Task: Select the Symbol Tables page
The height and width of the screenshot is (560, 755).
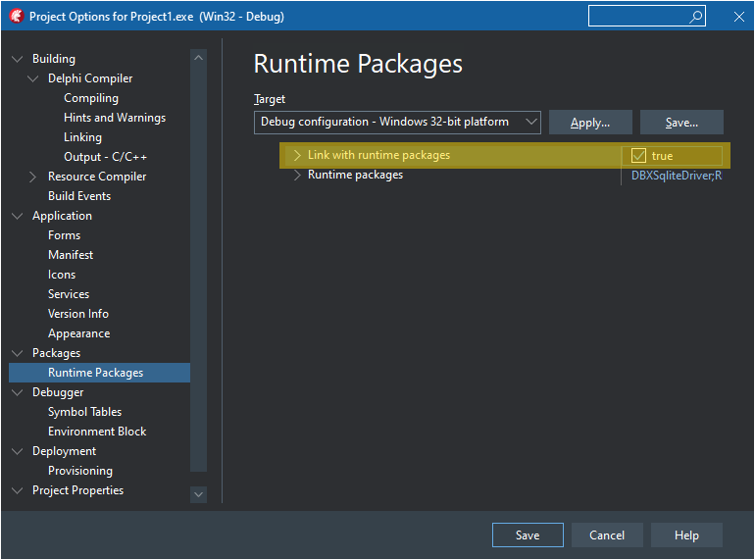Action: click(x=84, y=412)
